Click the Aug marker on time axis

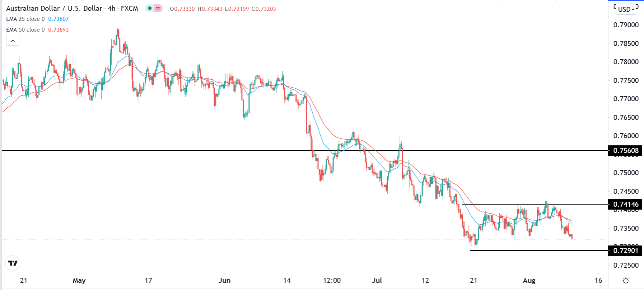pos(529,280)
